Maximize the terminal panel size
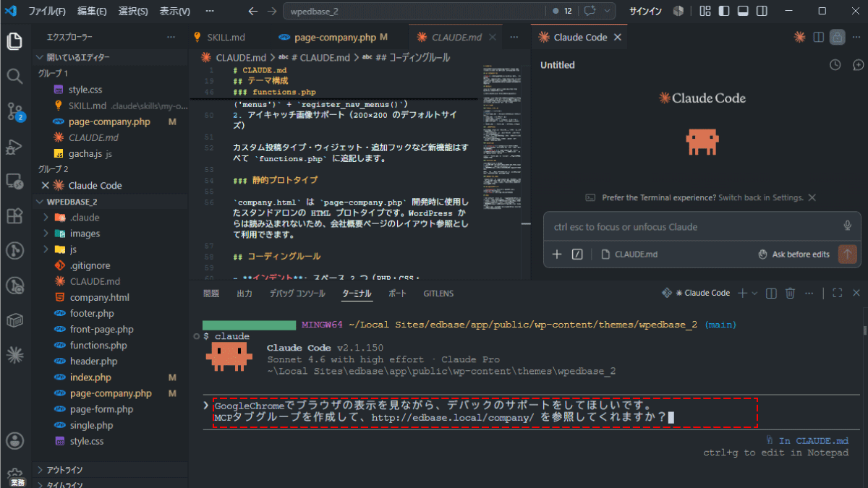Viewport: 868px width, 488px height. pyautogui.click(x=838, y=293)
